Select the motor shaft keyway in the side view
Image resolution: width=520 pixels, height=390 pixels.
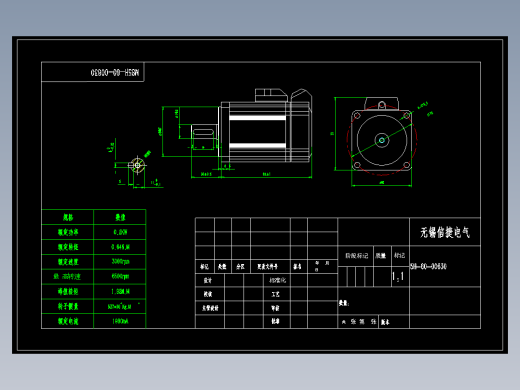pyautogui.click(x=203, y=132)
